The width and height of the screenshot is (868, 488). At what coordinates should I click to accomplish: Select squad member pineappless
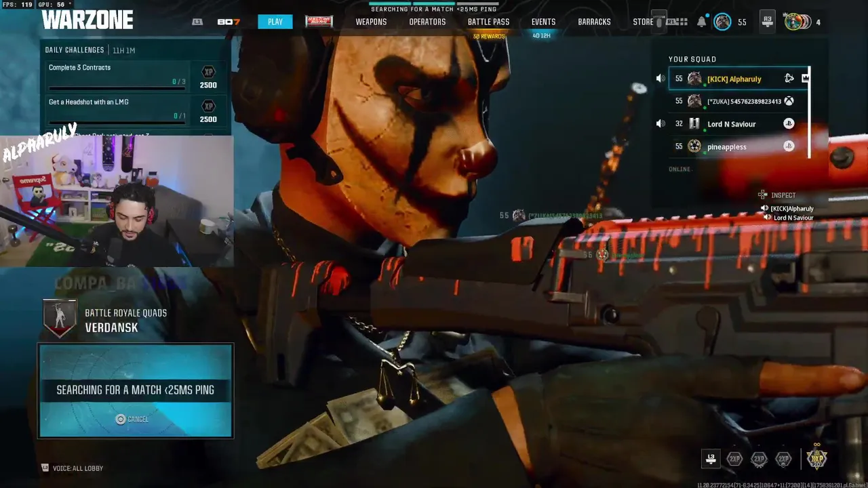(738, 146)
